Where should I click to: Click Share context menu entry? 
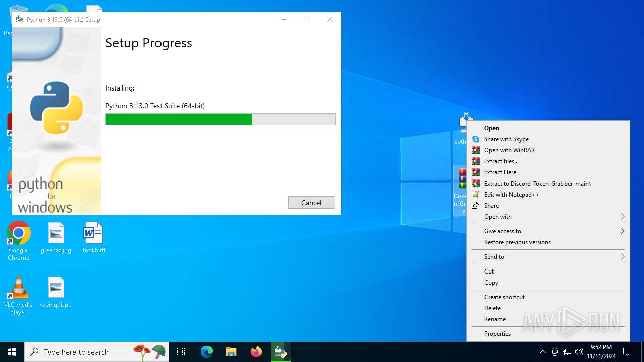548,206
